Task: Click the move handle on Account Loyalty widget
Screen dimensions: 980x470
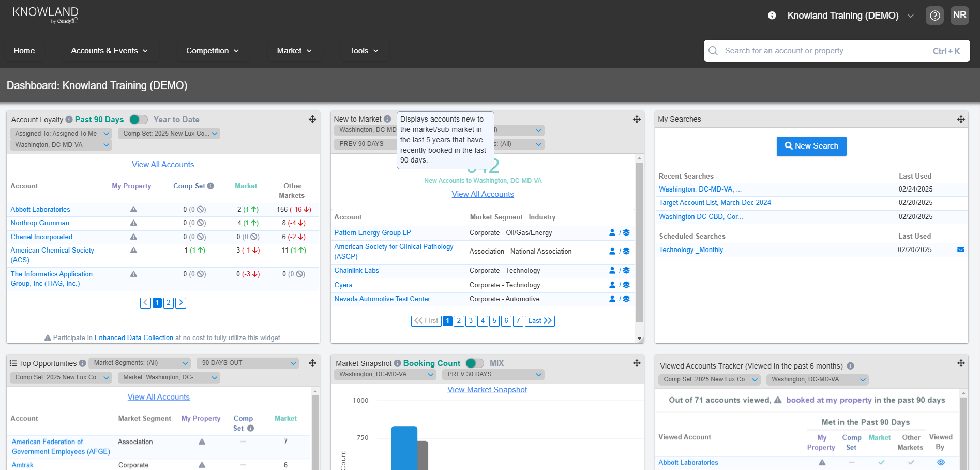Action: pos(312,120)
